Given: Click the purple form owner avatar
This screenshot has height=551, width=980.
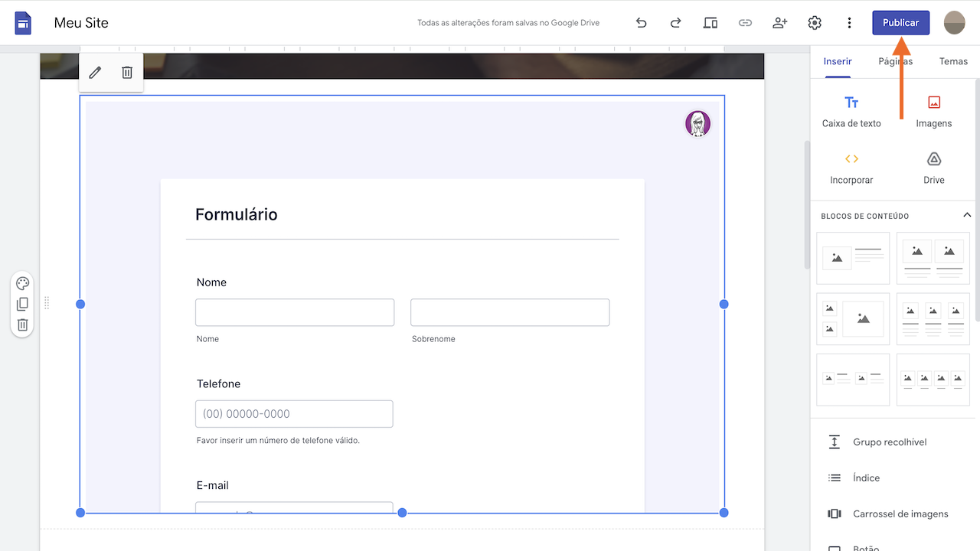Looking at the screenshot, I should click(697, 123).
